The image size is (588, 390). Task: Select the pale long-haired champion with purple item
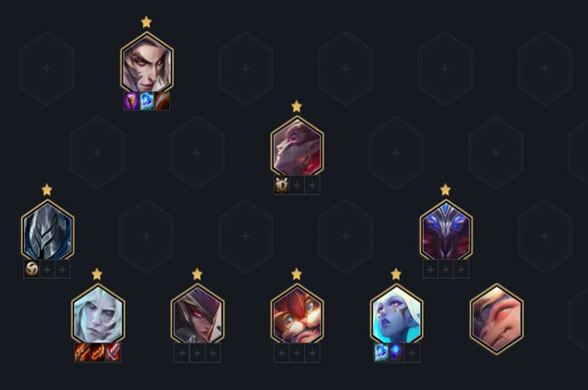pyautogui.click(x=147, y=62)
